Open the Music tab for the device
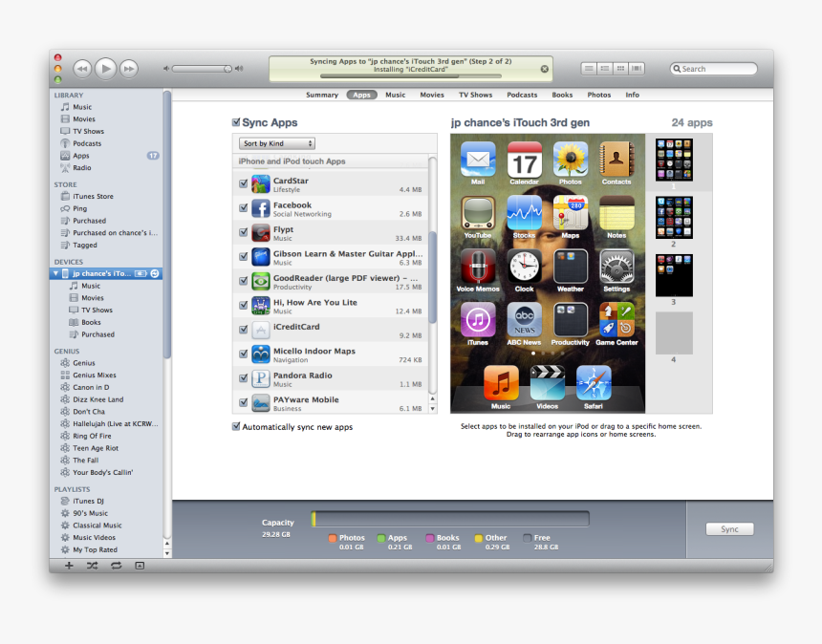This screenshot has height=644, width=822. pyautogui.click(x=396, y=95)
